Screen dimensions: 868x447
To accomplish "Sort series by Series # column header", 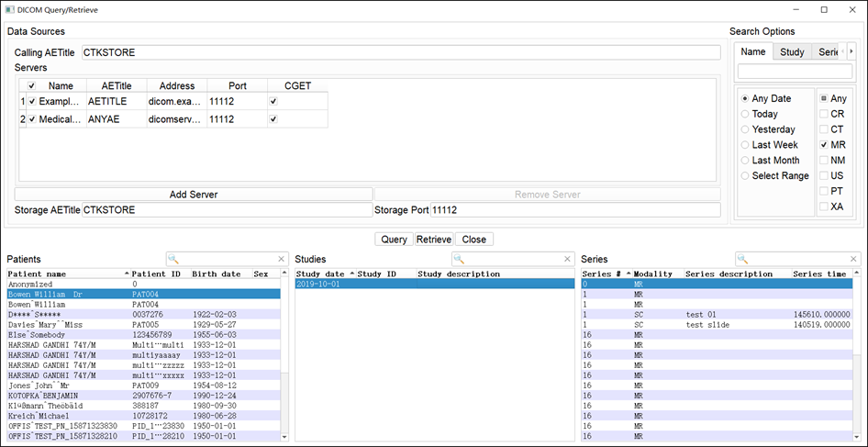I will pos(602,274).
